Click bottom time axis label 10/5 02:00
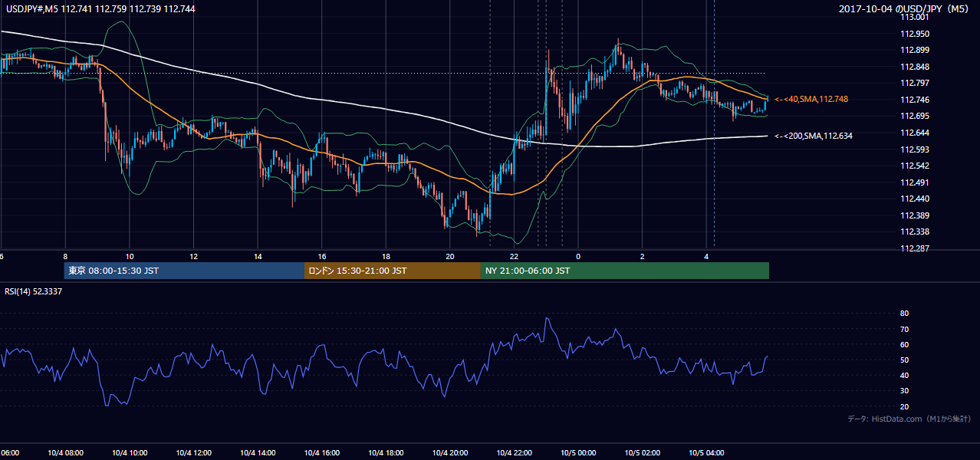Image resolution: width=980 pixels, height=460 pixels. point(642,453)
